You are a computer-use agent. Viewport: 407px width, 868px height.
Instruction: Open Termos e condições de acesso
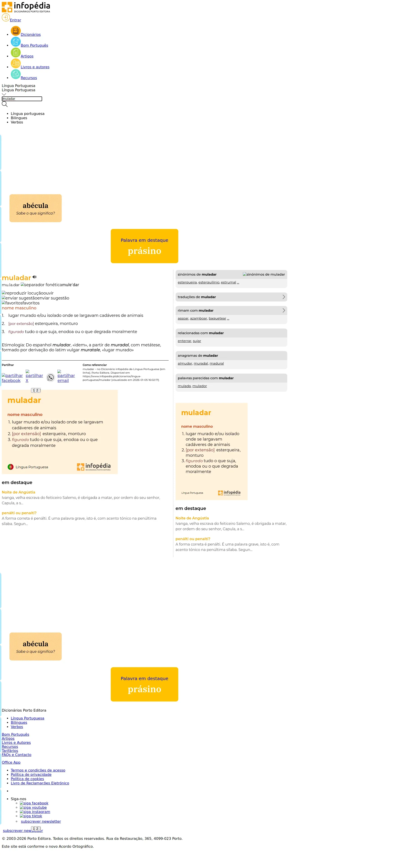(x=38, y=770)
